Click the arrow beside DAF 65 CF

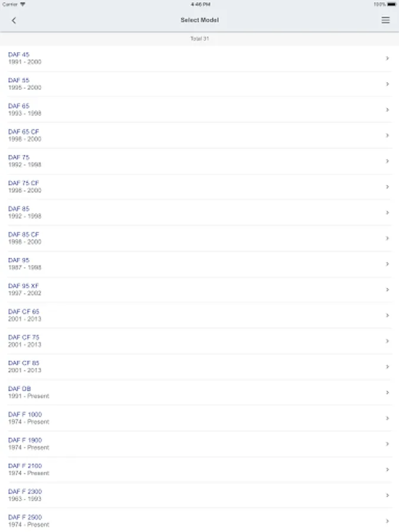(387, 135)
